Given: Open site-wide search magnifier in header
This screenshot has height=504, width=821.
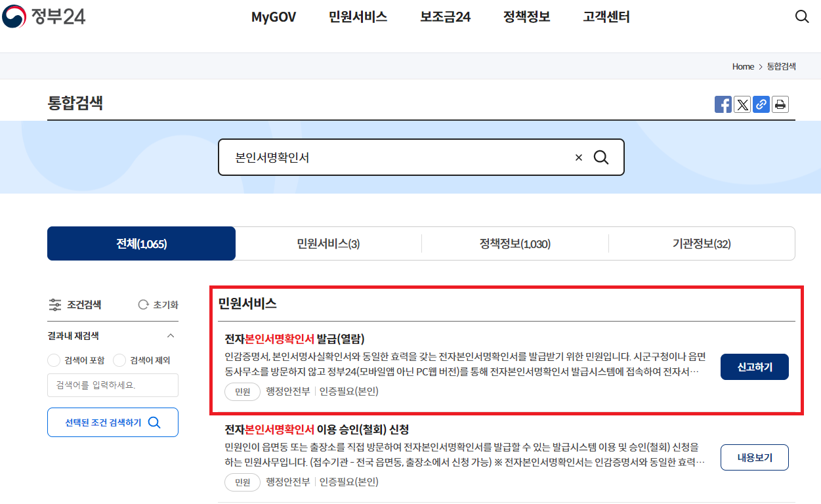Looking at the screenshot, I should tap(802, 16).
